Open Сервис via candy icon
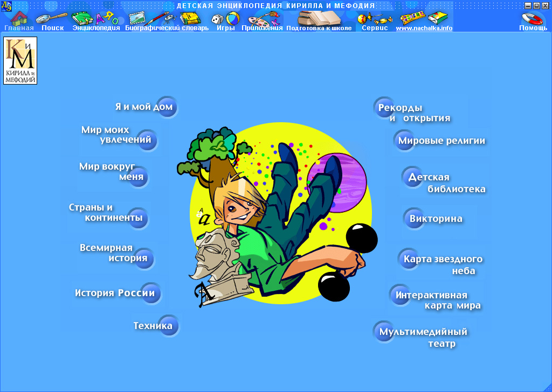 pyautogui.click(x=375, y=18)
